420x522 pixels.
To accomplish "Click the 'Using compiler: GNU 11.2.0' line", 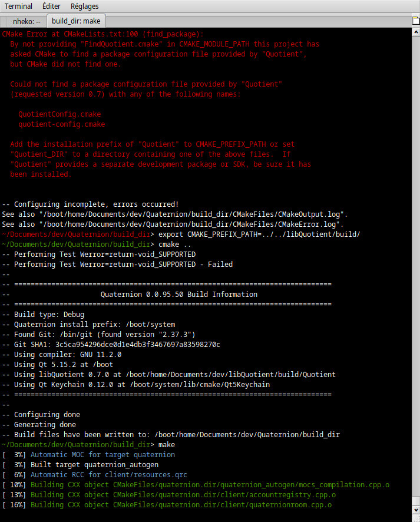I will 67,354.
